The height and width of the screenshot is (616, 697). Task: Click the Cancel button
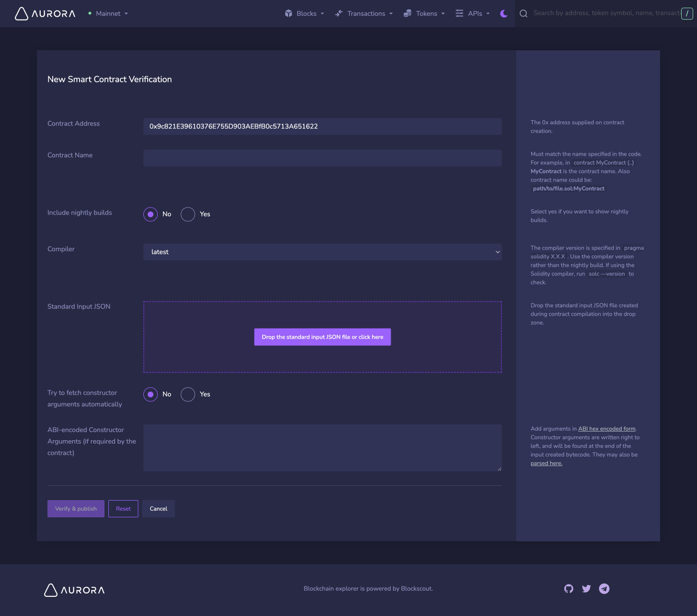click(159, 509)
